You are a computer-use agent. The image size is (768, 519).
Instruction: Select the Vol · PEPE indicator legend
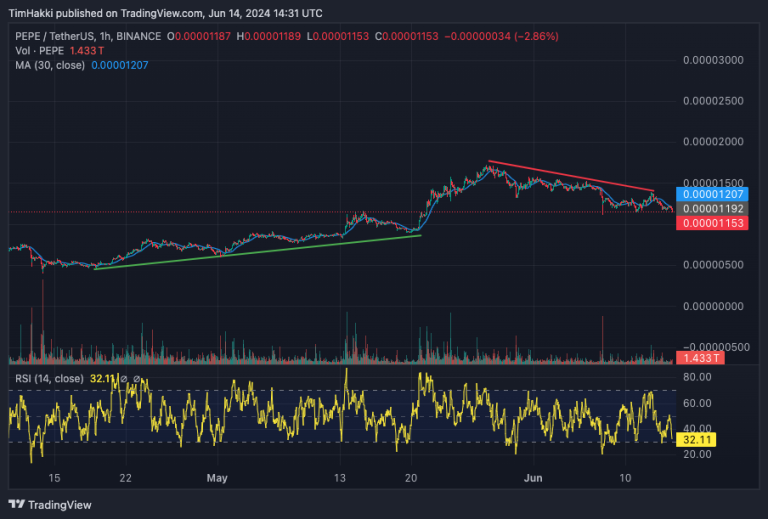click(39, 50)
